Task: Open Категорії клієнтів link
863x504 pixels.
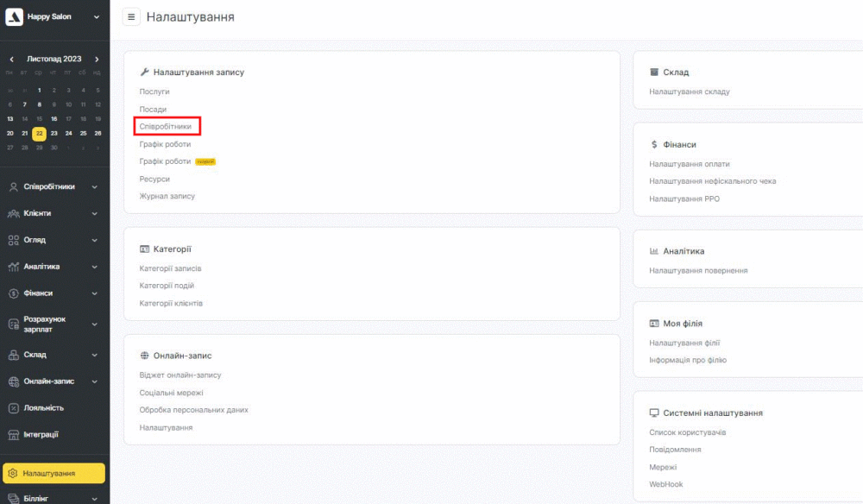Action: click(171, 303)
